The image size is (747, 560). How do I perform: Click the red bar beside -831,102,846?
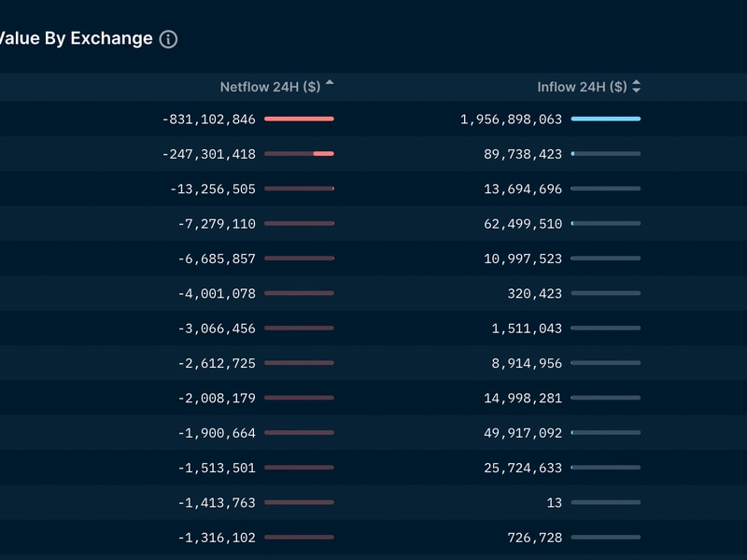pos(299,119)
